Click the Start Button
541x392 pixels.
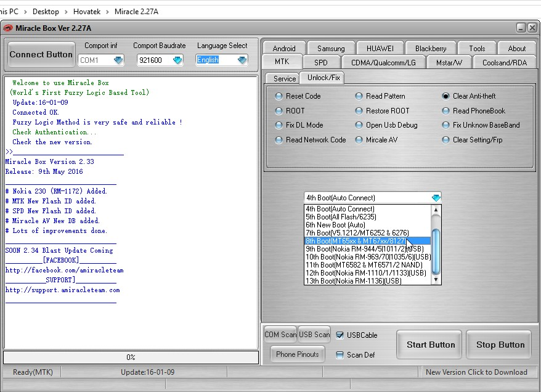coord(430,345)
